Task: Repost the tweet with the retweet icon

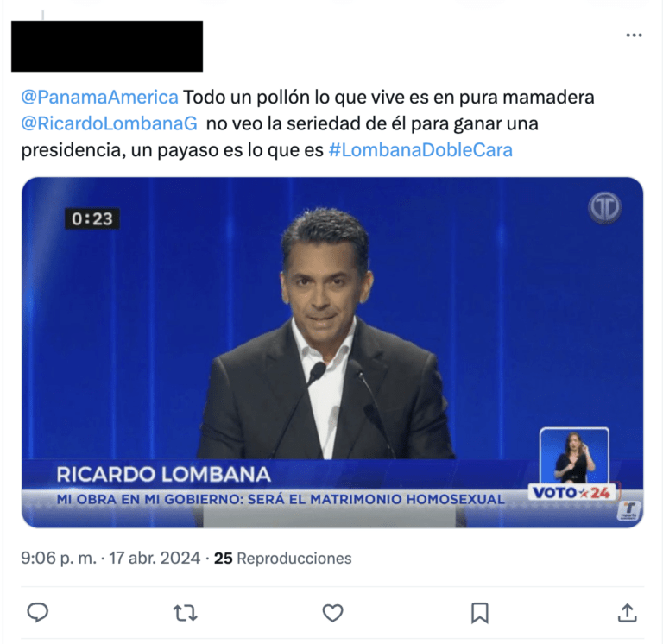Action: click(x=186, y=613)
